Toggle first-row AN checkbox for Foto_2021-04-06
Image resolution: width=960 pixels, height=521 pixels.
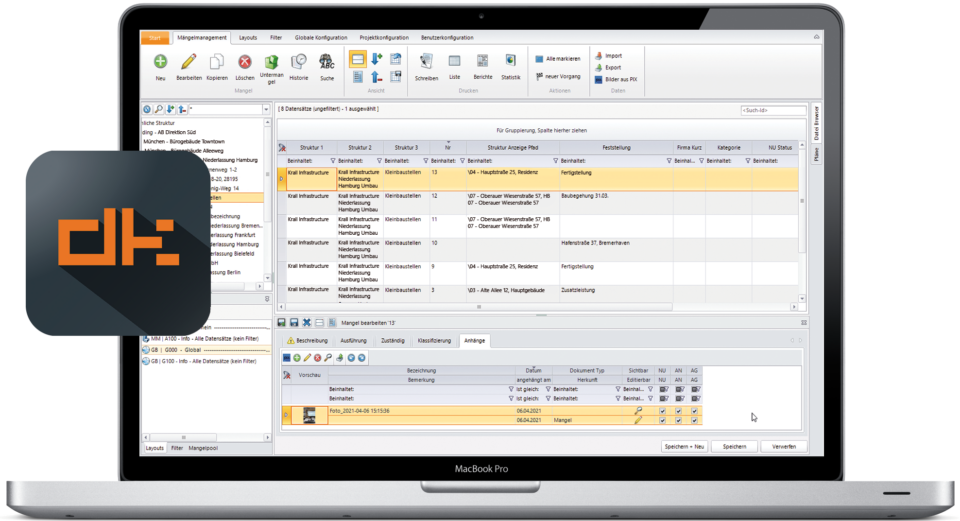coord(678,411)
